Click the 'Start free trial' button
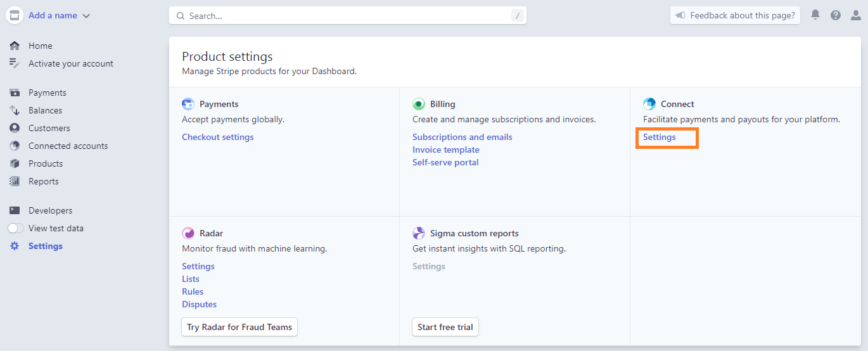This screenshot has height=351, width=868. pyautogui.click(x=445, y=327)
